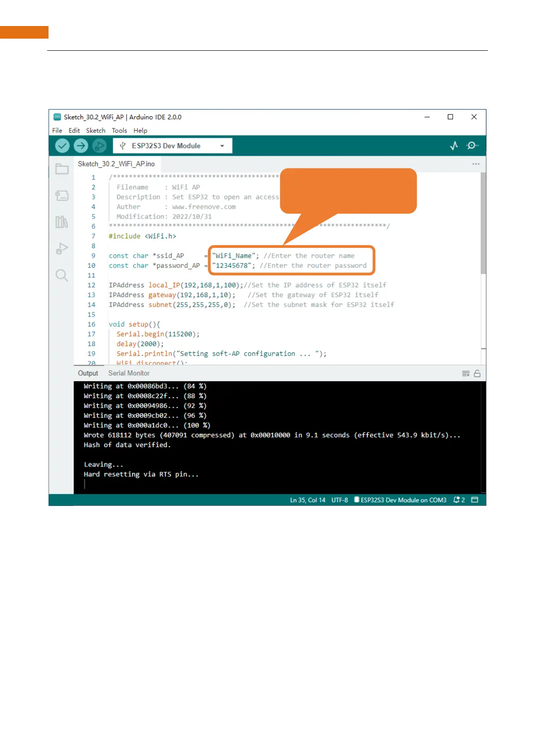Click the void setup(){ line
The image size is (535, 756).
click(134, 324)
